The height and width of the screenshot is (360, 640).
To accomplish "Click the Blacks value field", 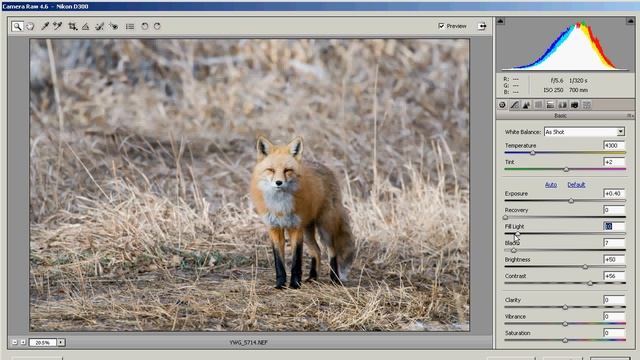I will (x=614, y=243).
